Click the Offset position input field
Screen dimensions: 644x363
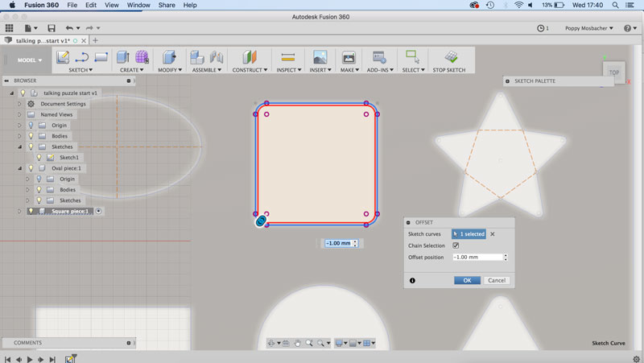click(x=477, y=257)
